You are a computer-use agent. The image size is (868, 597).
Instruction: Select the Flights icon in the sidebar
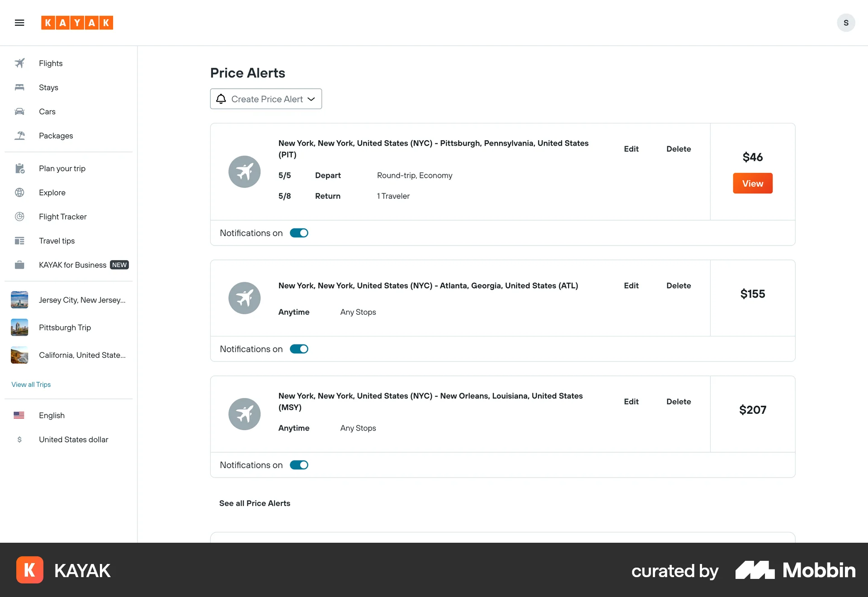[x=20, y=63]
